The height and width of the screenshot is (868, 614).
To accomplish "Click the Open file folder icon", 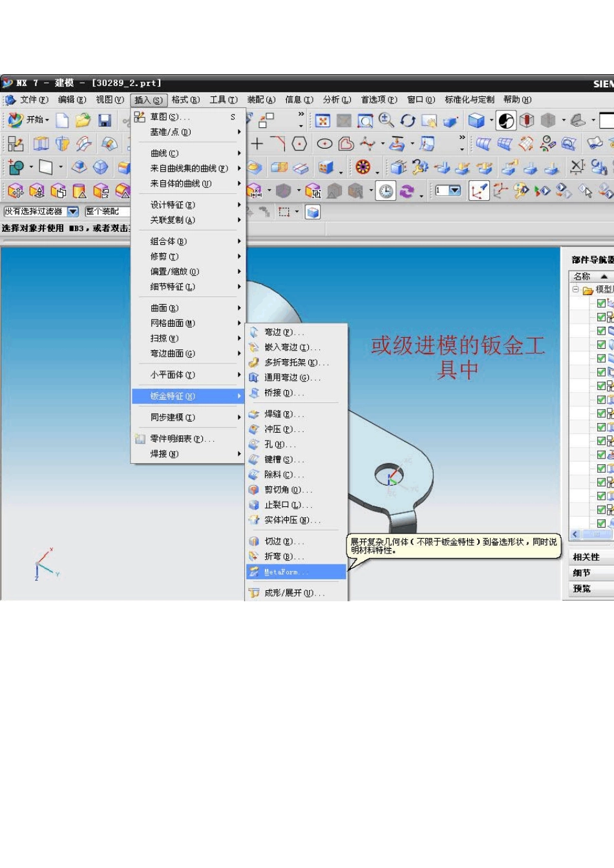I will point(83,120).
